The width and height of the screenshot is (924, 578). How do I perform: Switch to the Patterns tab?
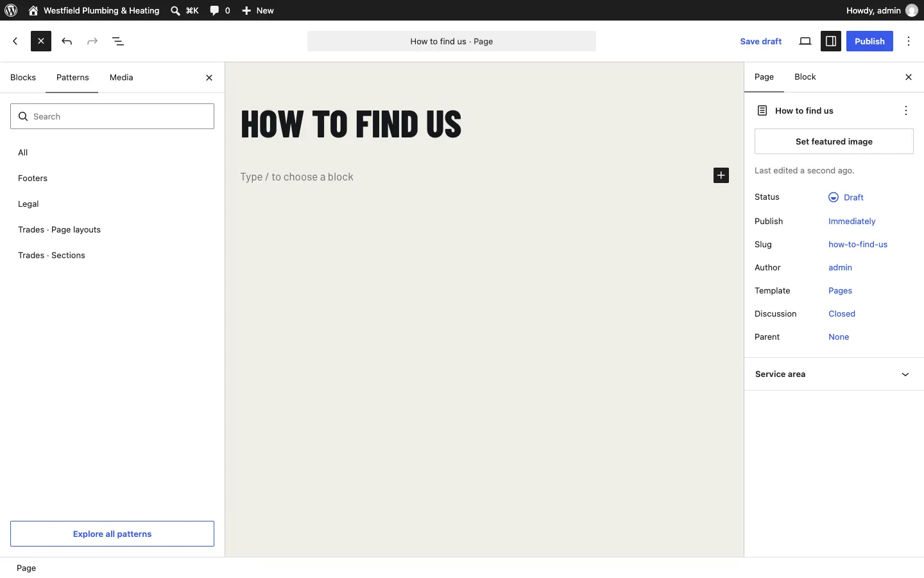[73, 78]
